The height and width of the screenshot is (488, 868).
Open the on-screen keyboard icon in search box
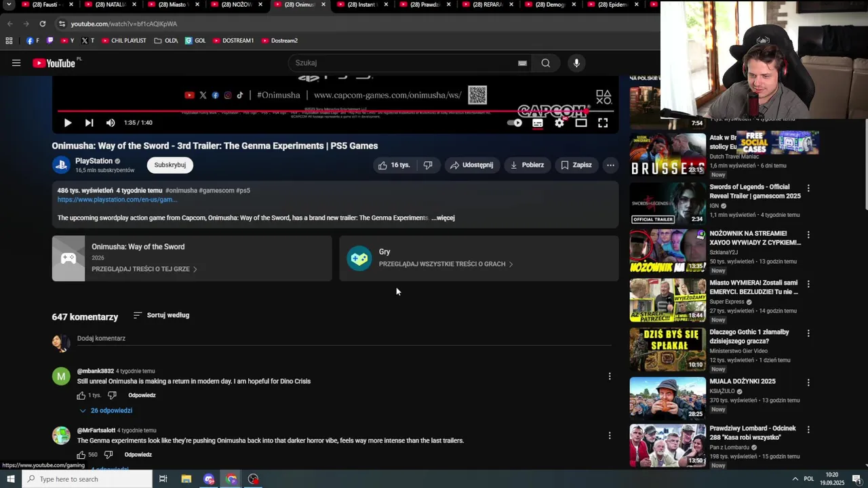click(x=522, y=63)
